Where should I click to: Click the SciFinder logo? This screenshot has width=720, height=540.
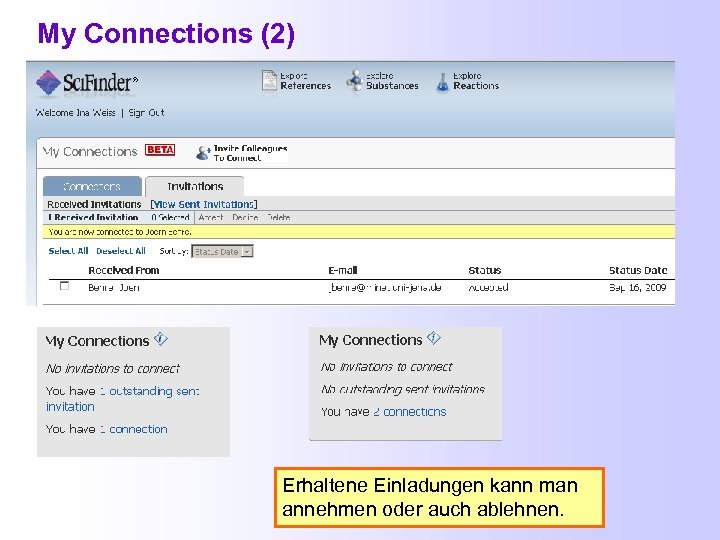[87, 83]
